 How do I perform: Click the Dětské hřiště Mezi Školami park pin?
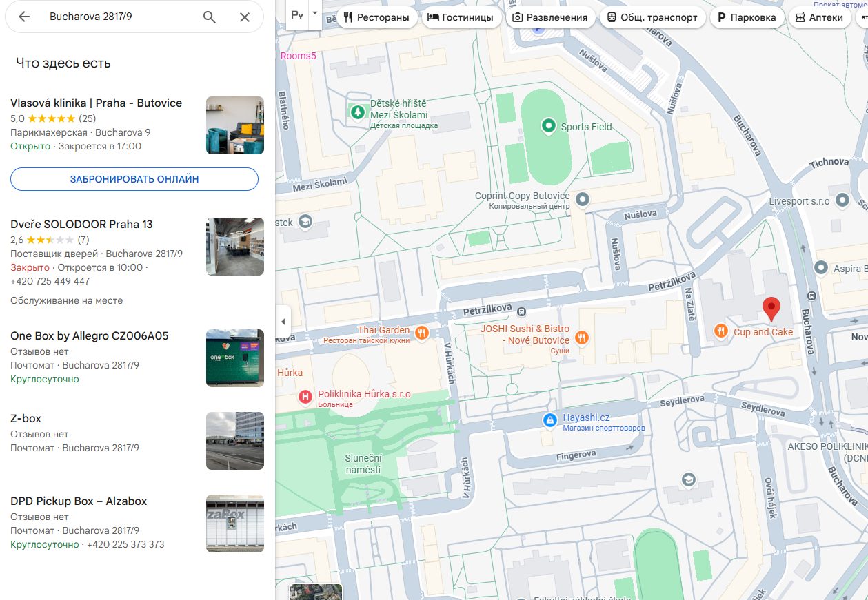[x=357, y=111]
